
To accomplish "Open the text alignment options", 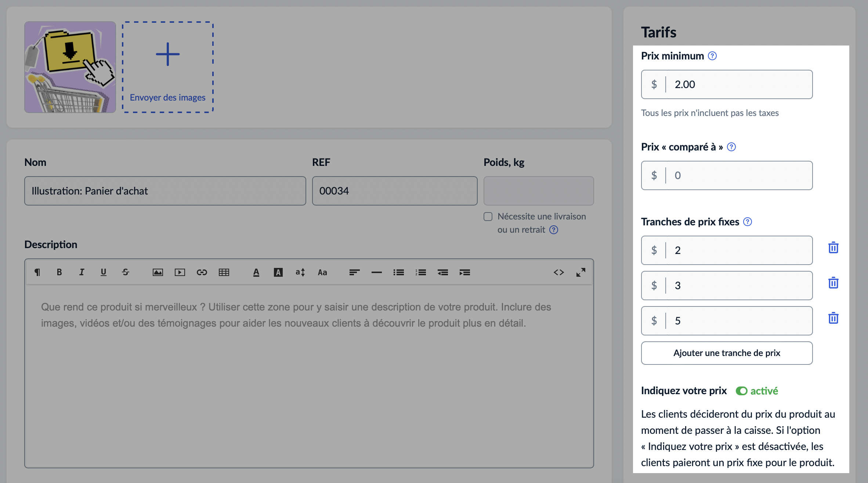I will coord(354,272).
